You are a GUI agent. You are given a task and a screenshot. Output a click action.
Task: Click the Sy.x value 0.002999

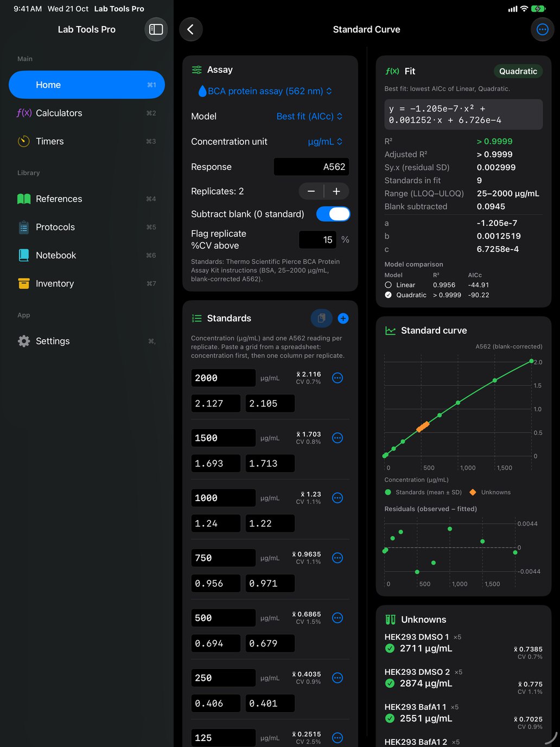tap(496, 167)
